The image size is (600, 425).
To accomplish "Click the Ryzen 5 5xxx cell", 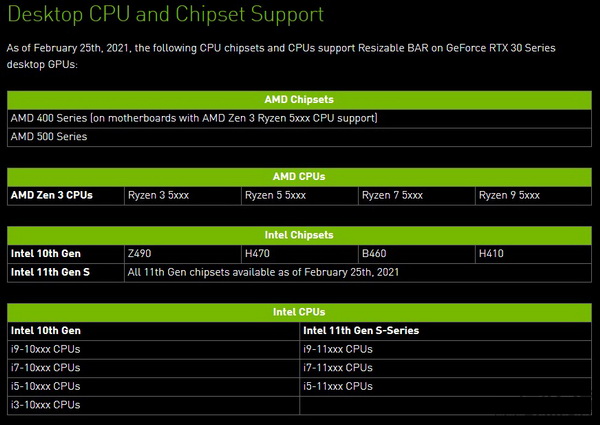I will click(300, 195).
